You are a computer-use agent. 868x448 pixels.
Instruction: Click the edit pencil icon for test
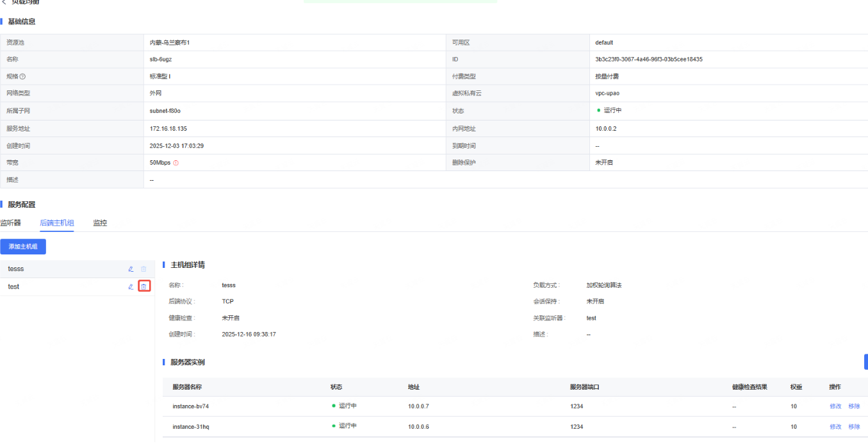(x=131, y=286)
